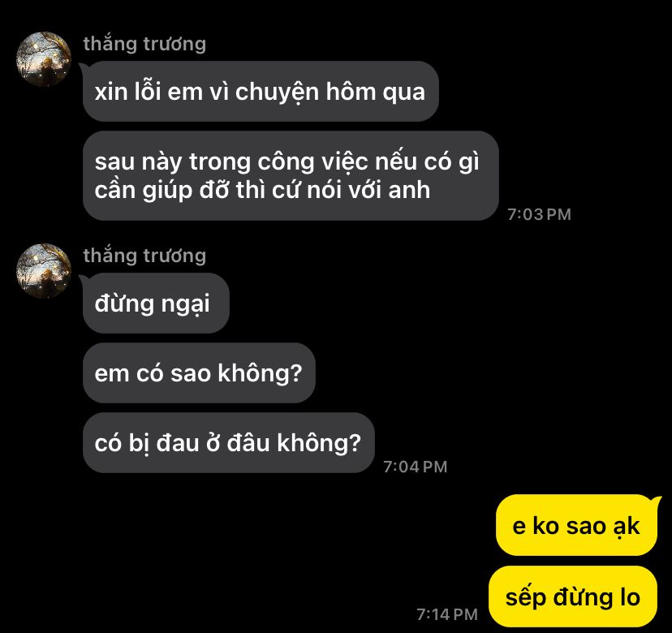
Task: Select the 'xin lỗi em vì chuyện hôm qua' message
Action: (x=261, y=91)
